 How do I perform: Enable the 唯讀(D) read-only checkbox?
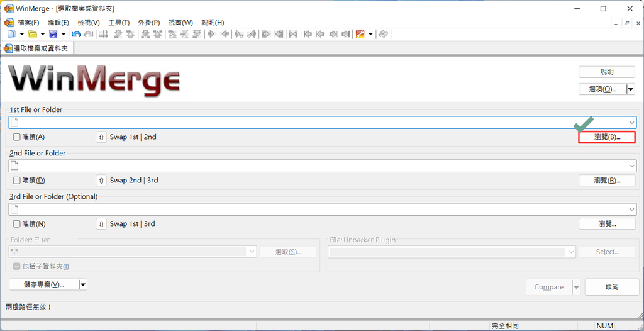tap(16, 180)
